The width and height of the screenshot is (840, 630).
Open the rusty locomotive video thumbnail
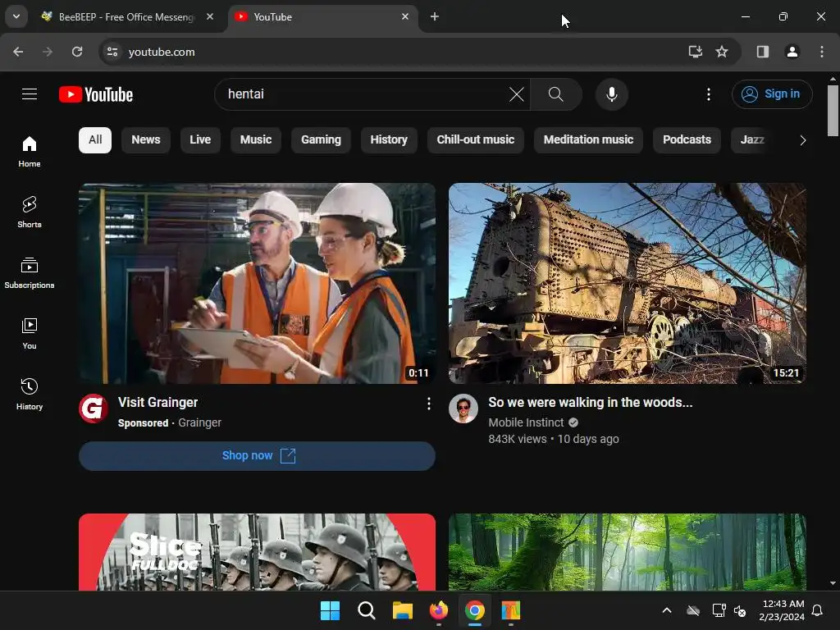point(628,283)
